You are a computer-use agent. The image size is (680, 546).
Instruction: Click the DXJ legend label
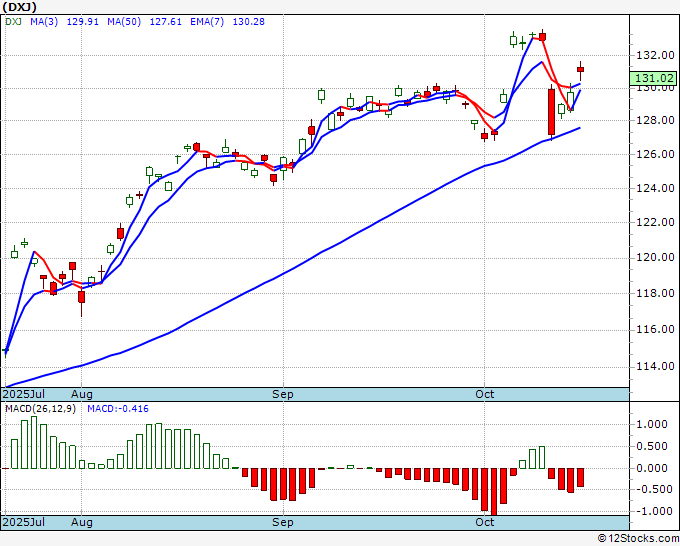pos(13,22)
